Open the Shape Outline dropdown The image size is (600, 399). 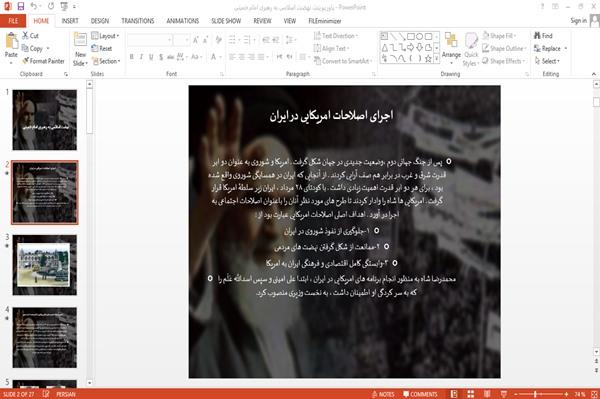coord(504,48)
